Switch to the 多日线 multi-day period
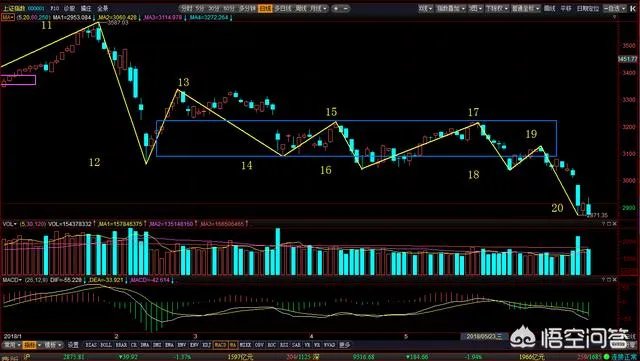The width and height of the screenshot is (640, 361). tap(283, 8)
